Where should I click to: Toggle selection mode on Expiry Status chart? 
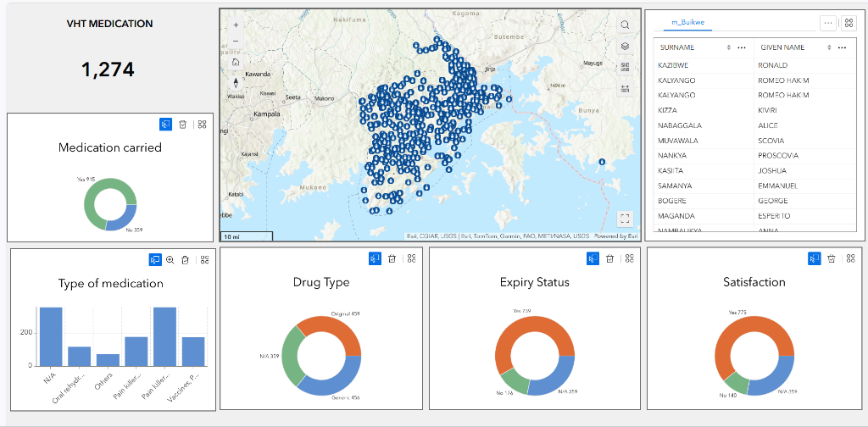[593, 258]
